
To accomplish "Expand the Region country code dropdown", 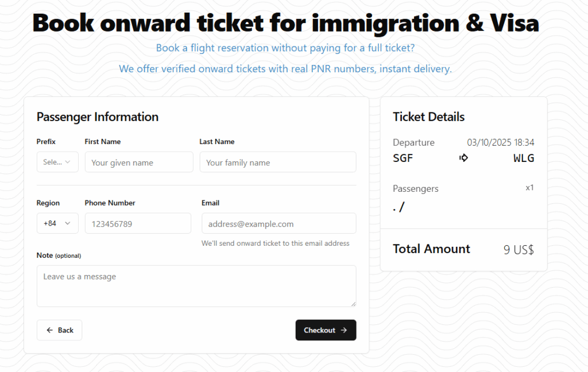I will point(57,223).
